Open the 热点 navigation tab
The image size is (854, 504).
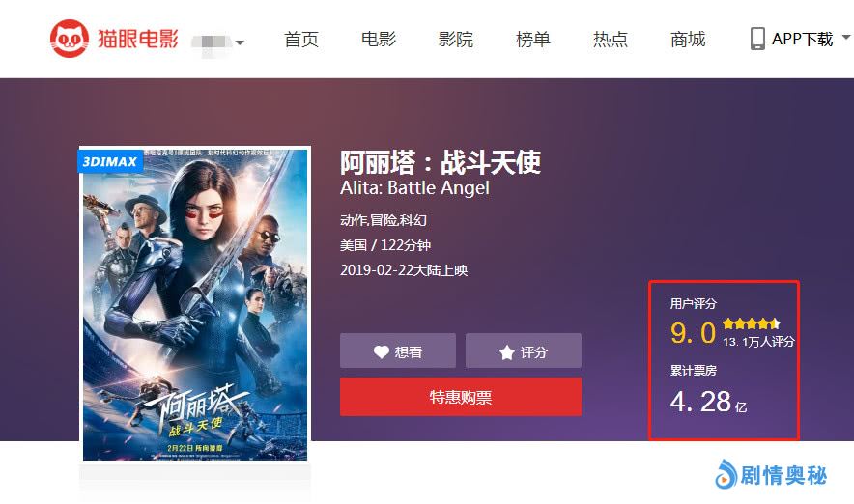pos(610,40)
